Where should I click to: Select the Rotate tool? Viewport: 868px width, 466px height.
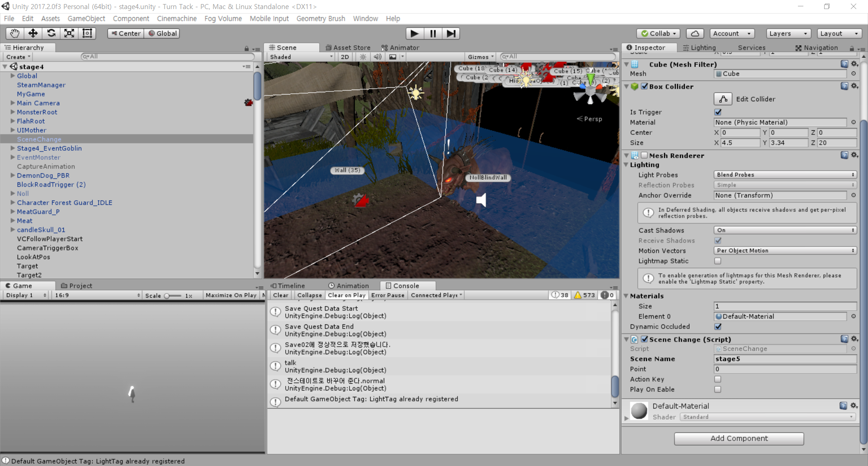(51, 33)
